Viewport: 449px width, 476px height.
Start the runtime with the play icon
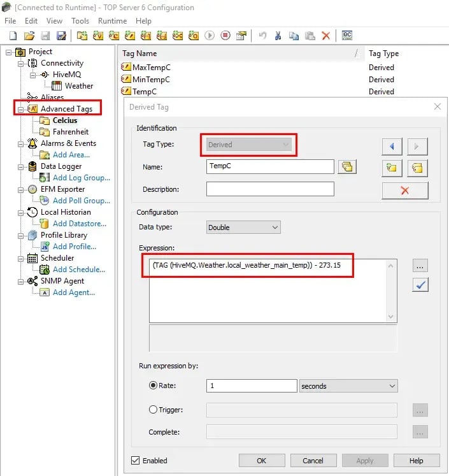click(x=210, y=36)
